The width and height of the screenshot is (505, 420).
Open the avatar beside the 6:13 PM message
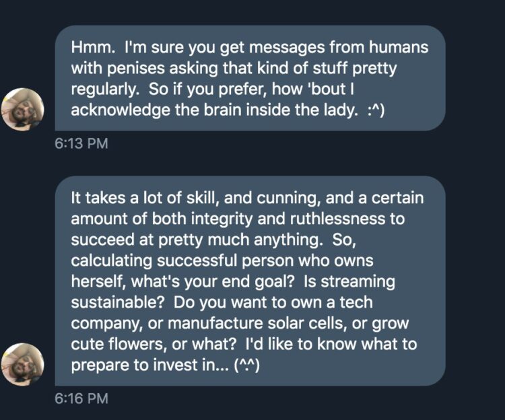click(23, 109)
